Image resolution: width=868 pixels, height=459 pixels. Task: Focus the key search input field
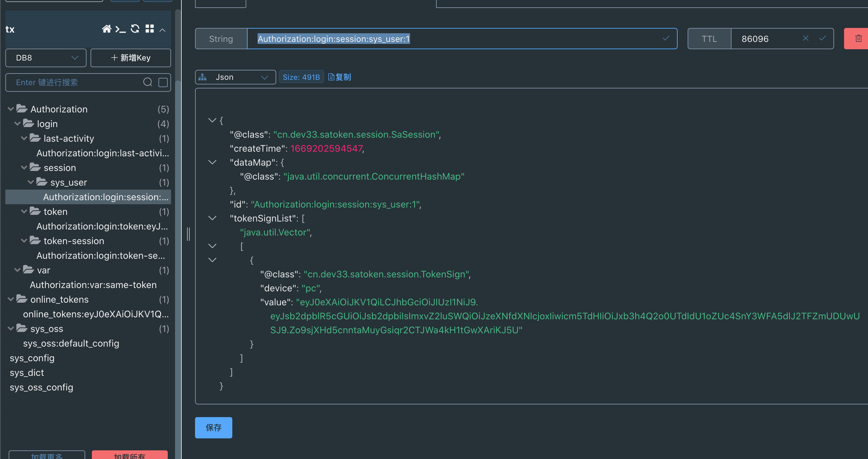78,82
